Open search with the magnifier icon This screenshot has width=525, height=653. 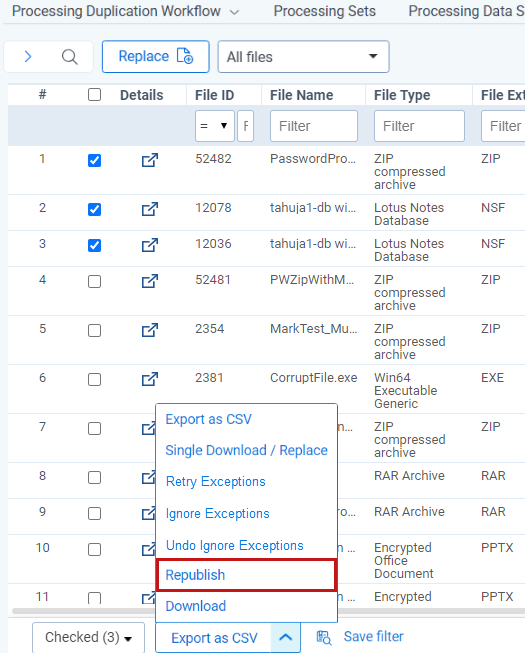point(70,57)
